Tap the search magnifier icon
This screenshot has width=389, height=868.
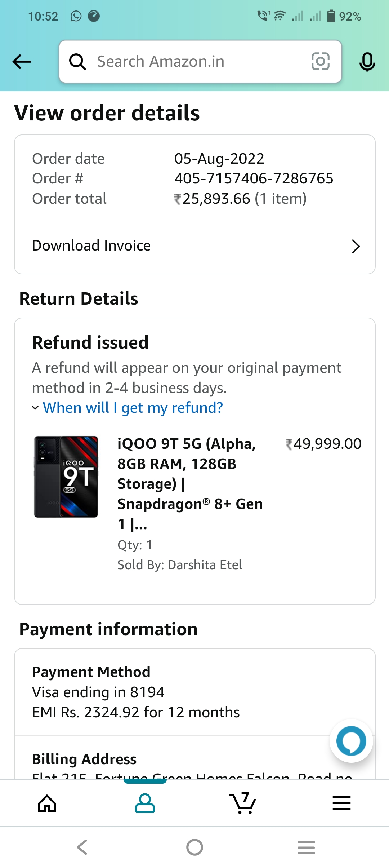tap(77, 62)
